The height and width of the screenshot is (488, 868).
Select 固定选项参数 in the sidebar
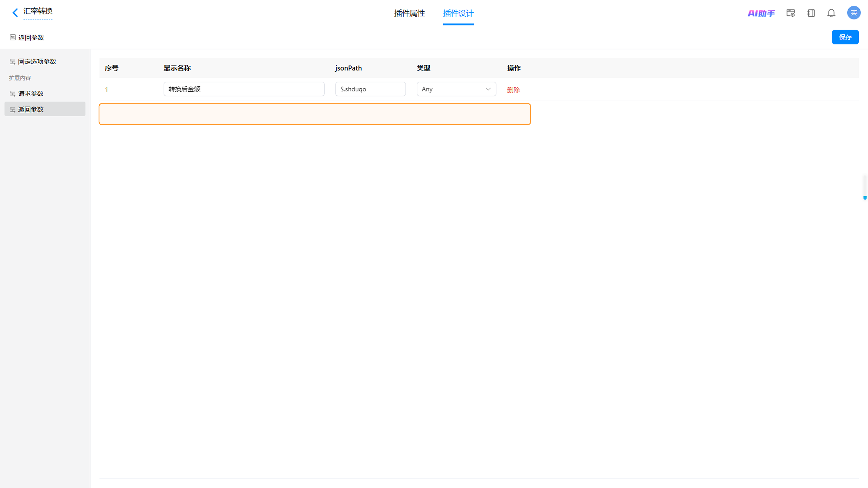click(x=45, y=62)
